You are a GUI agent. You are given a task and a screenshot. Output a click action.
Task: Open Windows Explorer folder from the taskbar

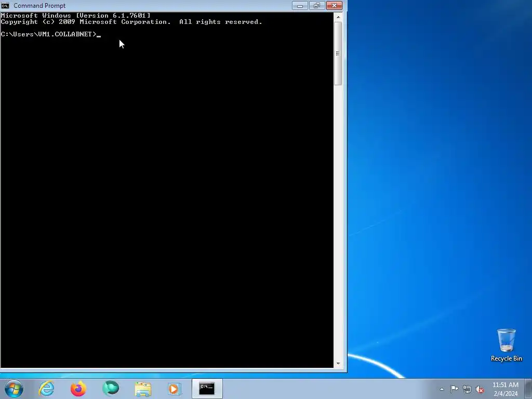[x=143, y=389]
